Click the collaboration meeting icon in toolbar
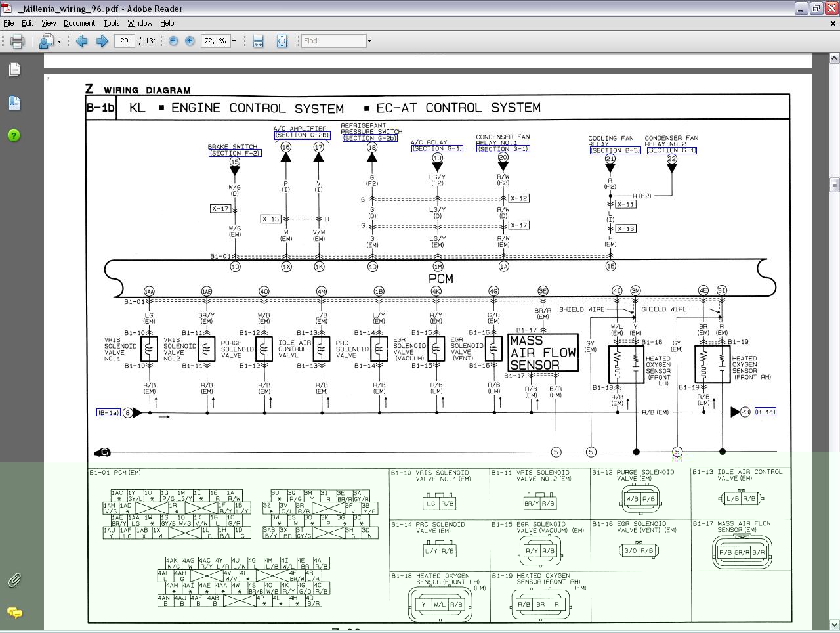840x633 pixels. point(46,41)
